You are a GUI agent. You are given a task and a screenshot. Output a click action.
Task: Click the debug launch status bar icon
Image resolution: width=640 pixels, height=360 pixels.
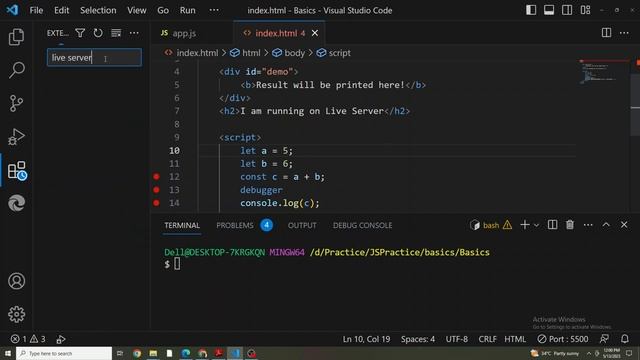tap(61, 339)
